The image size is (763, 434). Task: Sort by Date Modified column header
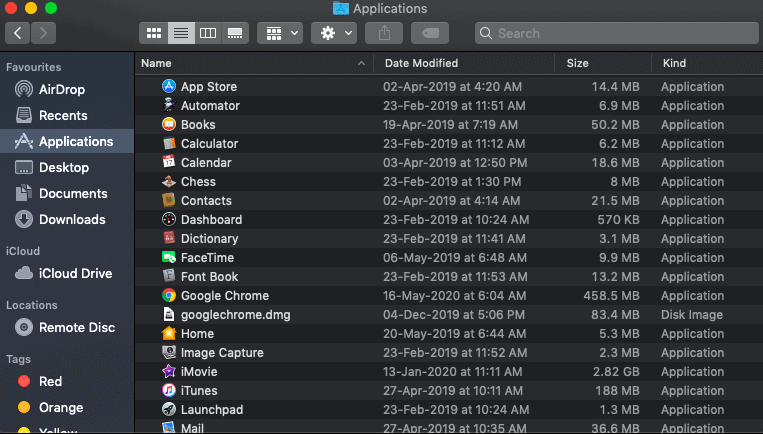(421, 63)
